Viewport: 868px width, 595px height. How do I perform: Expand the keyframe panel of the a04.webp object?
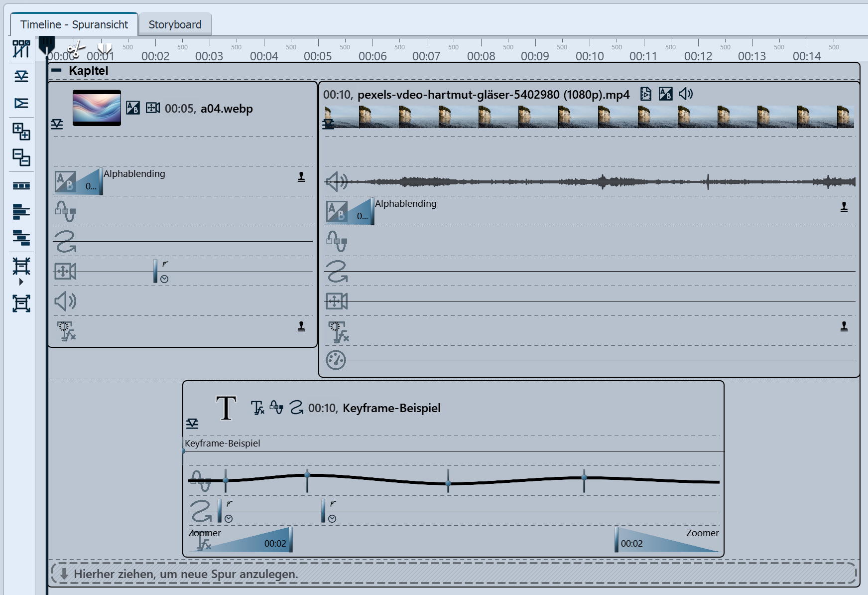click(x=57, y=124)
